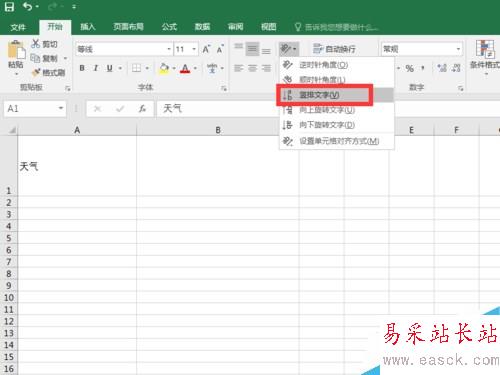Save the workbook with the disk icon
Image resolution: width=500 pixels, height=375 pixels.
click(9, 7)
